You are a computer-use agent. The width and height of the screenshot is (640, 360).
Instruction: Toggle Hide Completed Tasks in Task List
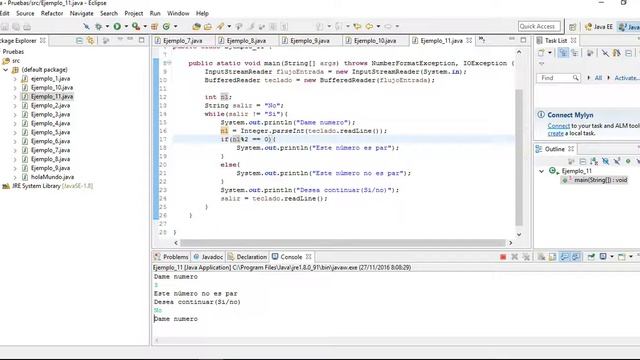[605, 53]
